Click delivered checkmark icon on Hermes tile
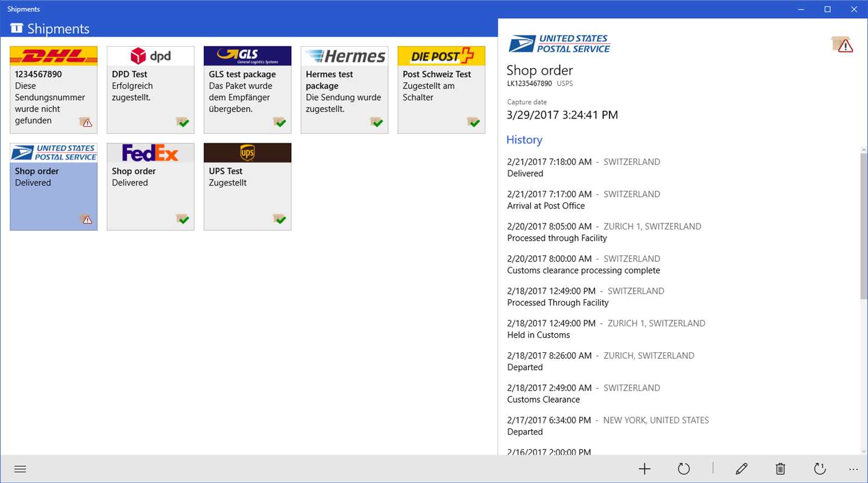The height and width of the screenshot is (483, 868). click(x=377, y=122)
